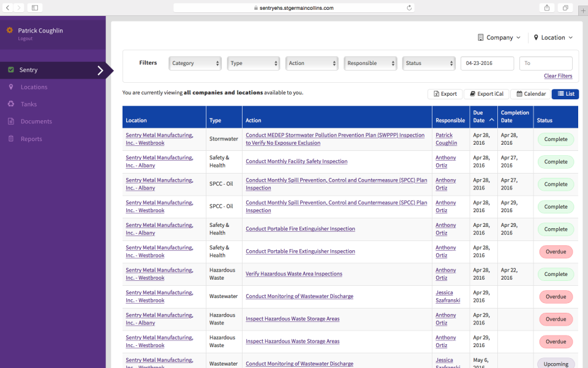This screenshot has width=588, height=368.
Task: Click the Reports clipboard icon in sidebar
Action: pos(11,139)
